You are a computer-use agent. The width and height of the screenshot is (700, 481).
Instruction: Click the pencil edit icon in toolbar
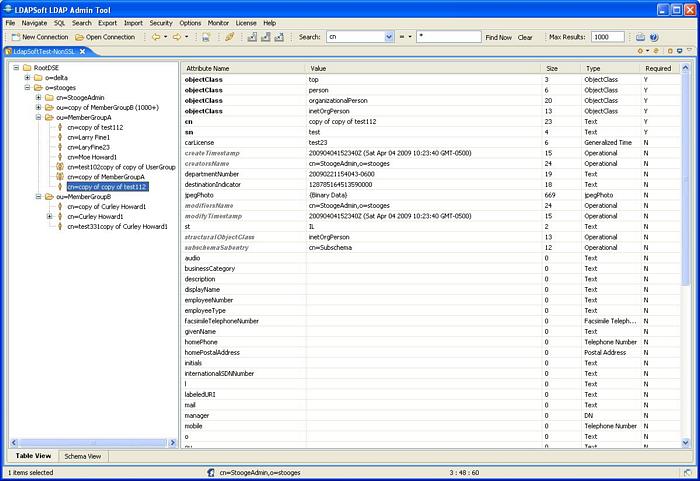click(229, 37)
